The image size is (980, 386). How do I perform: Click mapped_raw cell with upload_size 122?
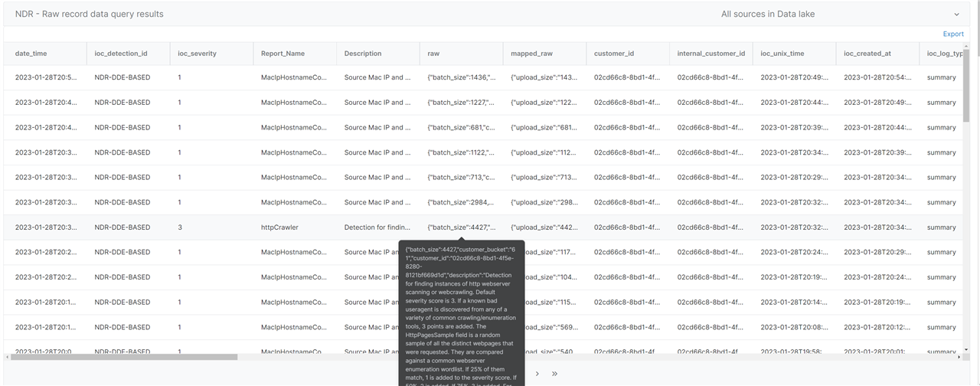pos(544,103)
